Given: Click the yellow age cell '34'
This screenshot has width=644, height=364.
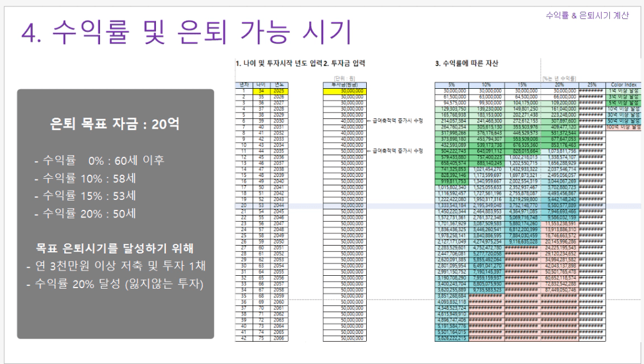Looking at the screenshot, I should point(261,91).
